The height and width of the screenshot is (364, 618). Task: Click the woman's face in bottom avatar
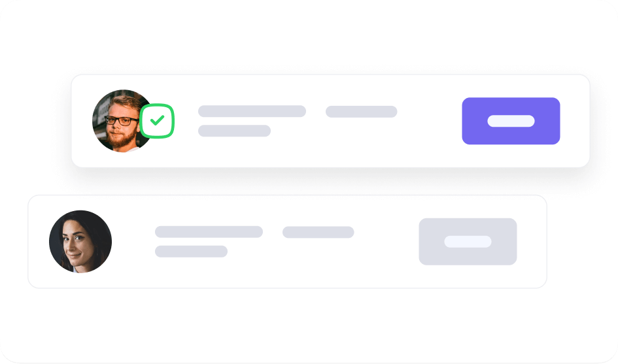point(76,241)
